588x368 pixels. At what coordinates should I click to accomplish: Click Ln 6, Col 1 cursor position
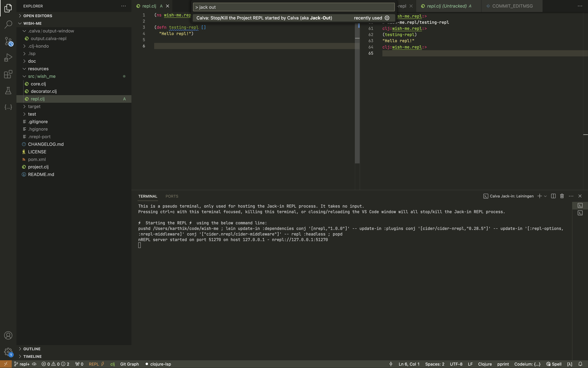(x=409, y=364)
